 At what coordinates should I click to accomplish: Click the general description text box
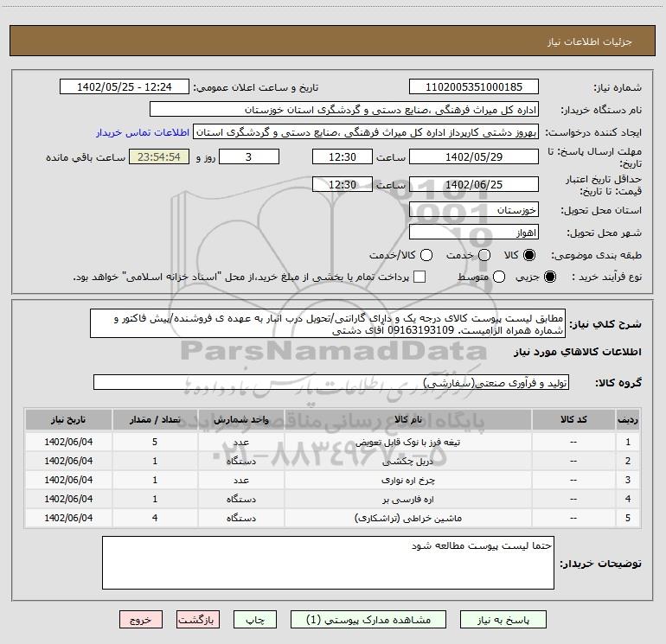click(x=328, y=324)
